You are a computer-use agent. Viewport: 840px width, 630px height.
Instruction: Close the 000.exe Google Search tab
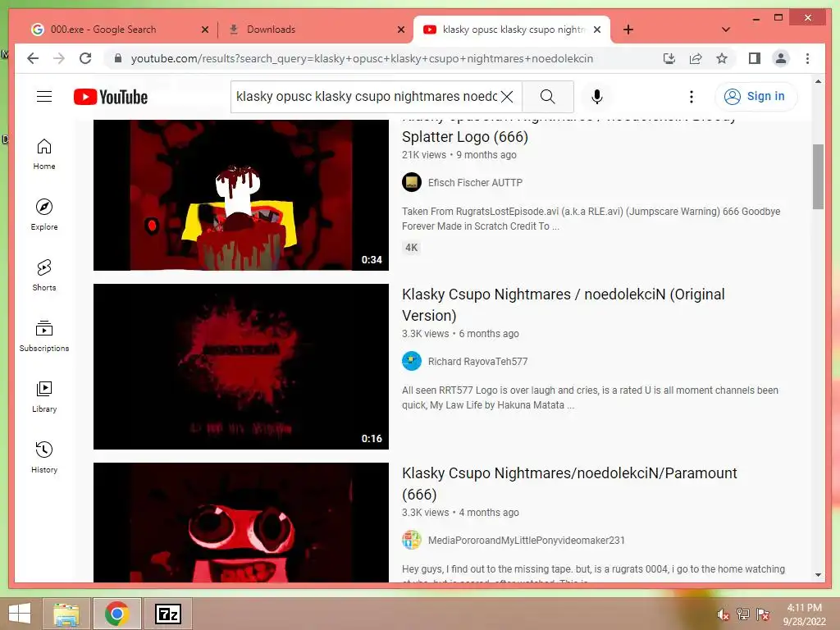204,30
